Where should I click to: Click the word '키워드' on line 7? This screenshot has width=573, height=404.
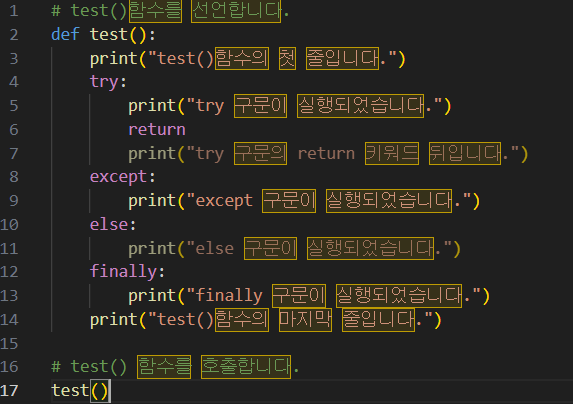(x=392, y=153)
